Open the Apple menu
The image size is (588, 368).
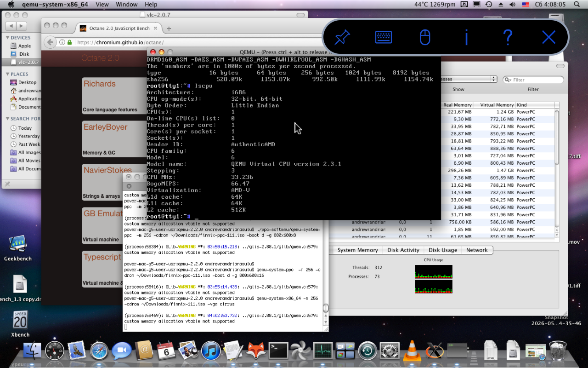point(11,5)
